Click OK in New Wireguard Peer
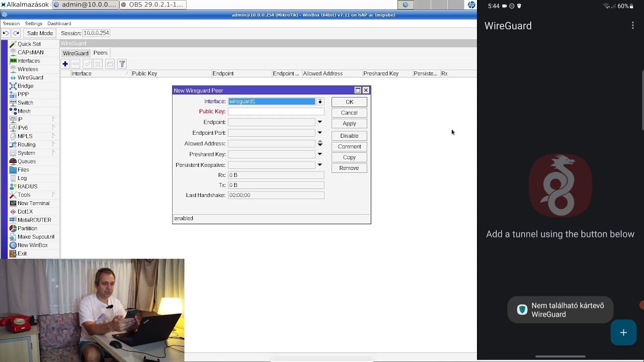This screenshot has height=362, width=644. pyautogui.click(x=349, y=102)
